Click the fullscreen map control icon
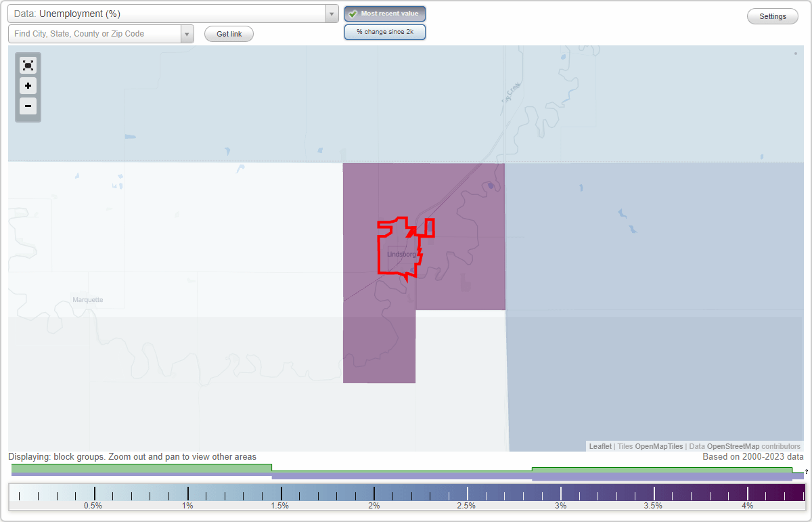 click(x=28, y=65)
